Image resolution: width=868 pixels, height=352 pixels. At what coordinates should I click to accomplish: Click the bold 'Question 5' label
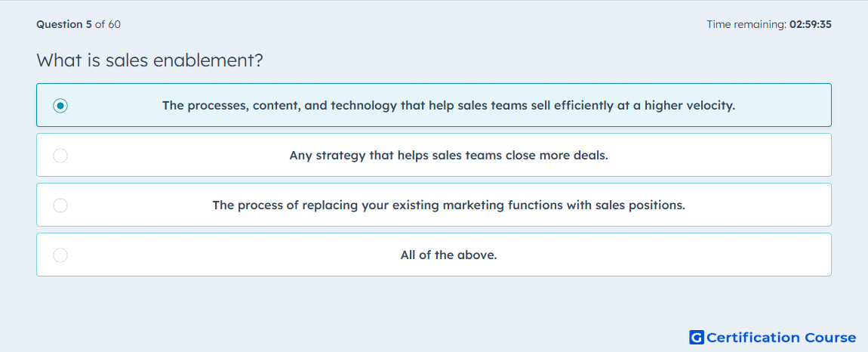coord(64,24)
